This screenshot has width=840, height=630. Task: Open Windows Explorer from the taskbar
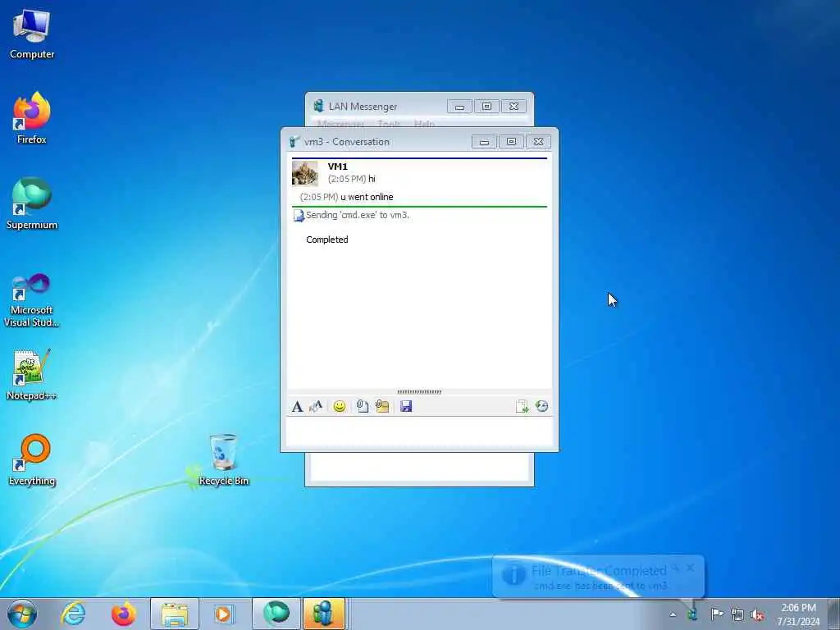point(175,614)
